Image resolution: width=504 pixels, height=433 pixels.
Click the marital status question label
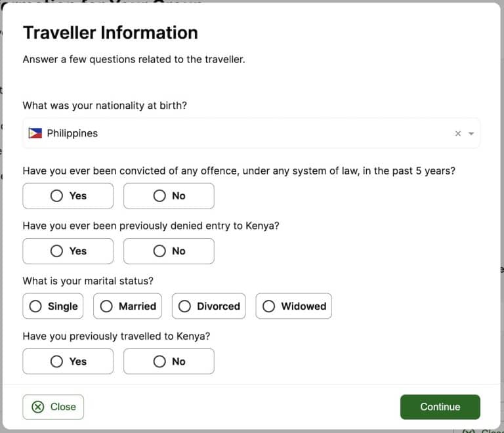88,281
